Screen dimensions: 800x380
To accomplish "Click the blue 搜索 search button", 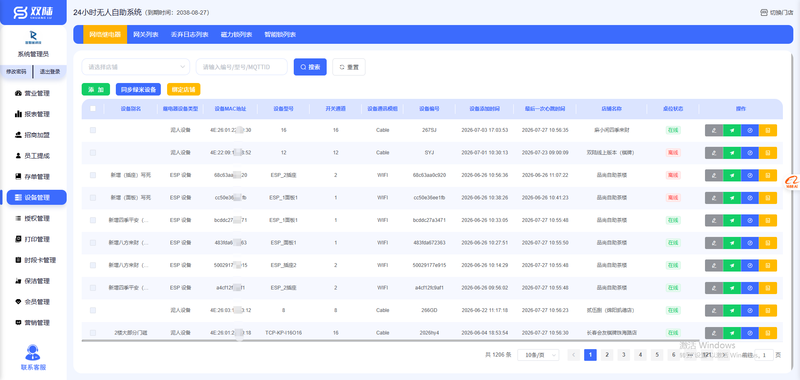I will [310, 67].
